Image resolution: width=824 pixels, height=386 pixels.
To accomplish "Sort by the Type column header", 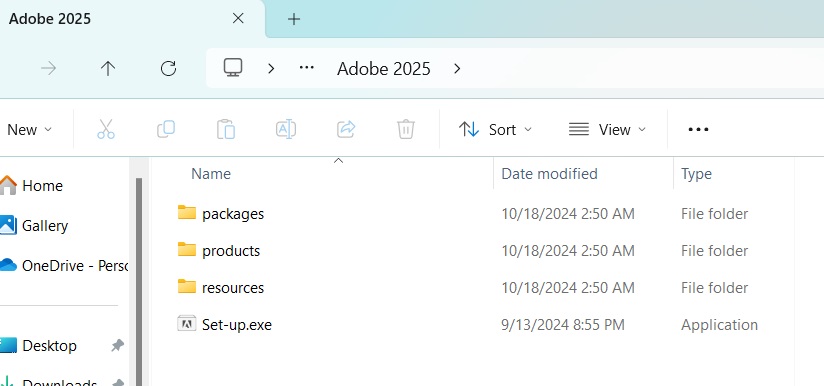I will pos(696,174).
